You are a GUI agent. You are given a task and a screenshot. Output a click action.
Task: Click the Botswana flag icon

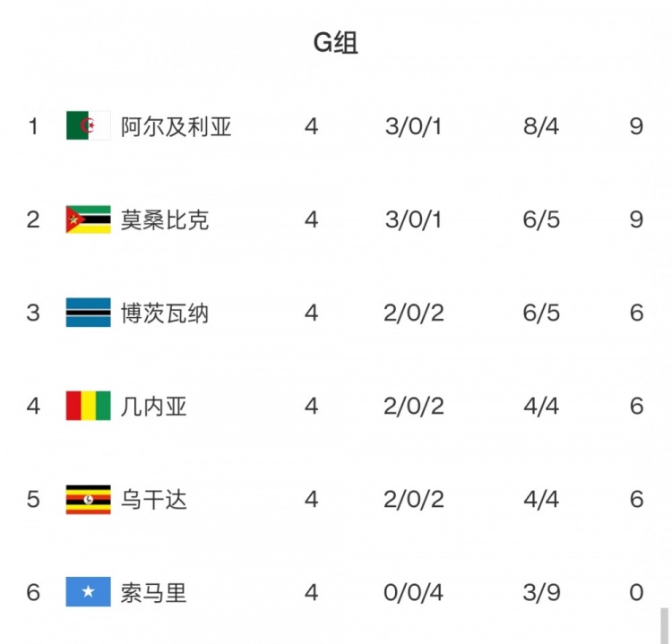coord(88,313)
